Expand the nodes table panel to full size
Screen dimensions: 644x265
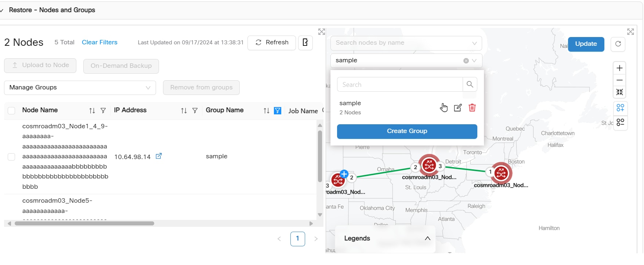point(322,32)
